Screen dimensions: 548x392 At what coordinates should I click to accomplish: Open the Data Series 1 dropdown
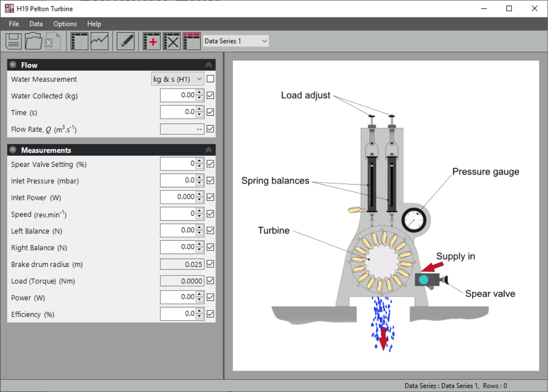[236, 41]
